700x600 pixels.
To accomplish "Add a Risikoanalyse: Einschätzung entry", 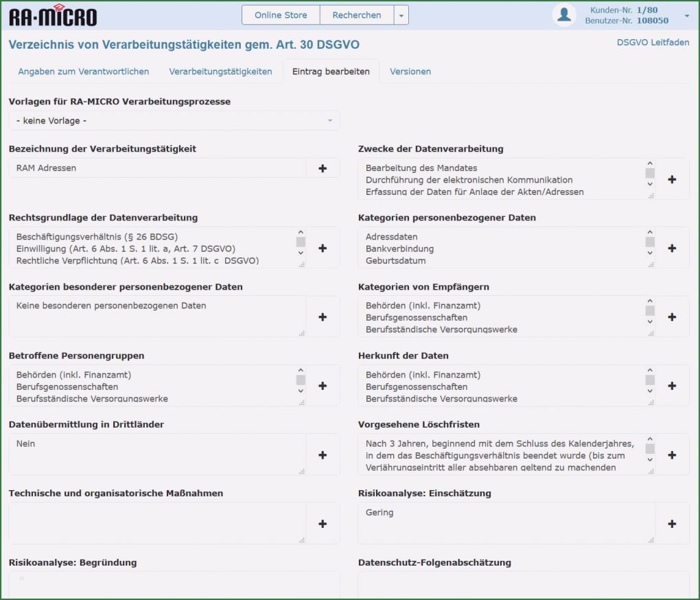I will coord(671,523).
